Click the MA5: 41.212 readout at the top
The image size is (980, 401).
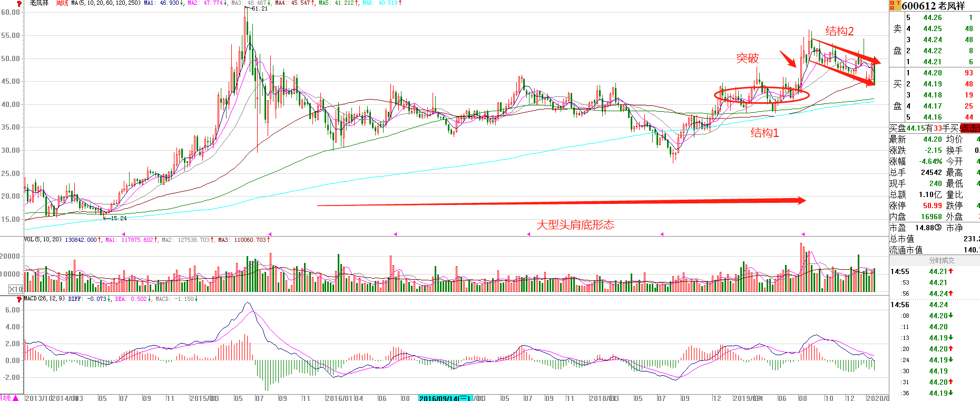(338, 3)
